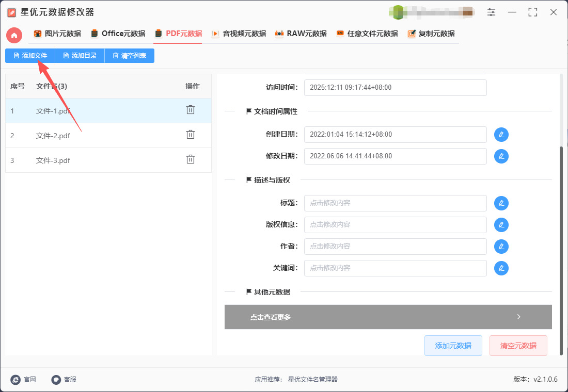Switch to the 图片元数据 tab
Viewport: 568px width, 392px height.
pos(57,34)
